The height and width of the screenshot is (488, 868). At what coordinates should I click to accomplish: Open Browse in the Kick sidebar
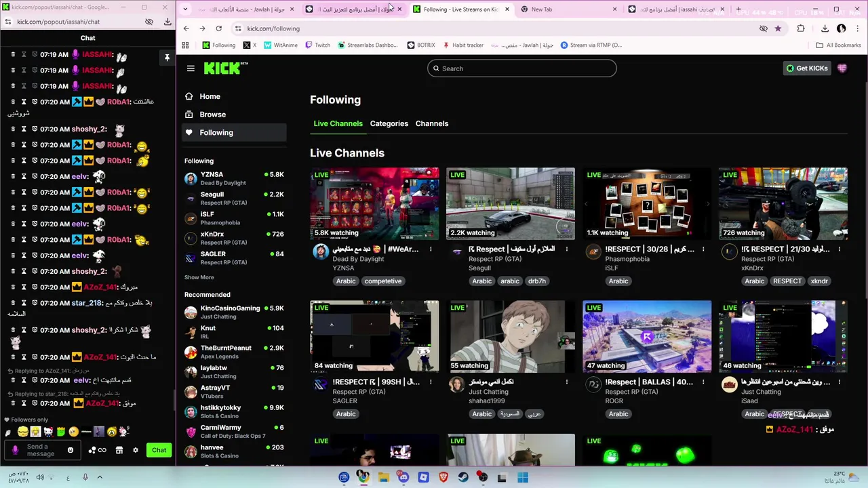point(234,115)
